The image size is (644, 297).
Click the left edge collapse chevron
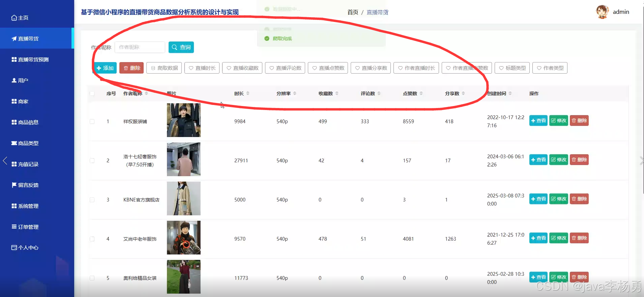pos(5,161)
